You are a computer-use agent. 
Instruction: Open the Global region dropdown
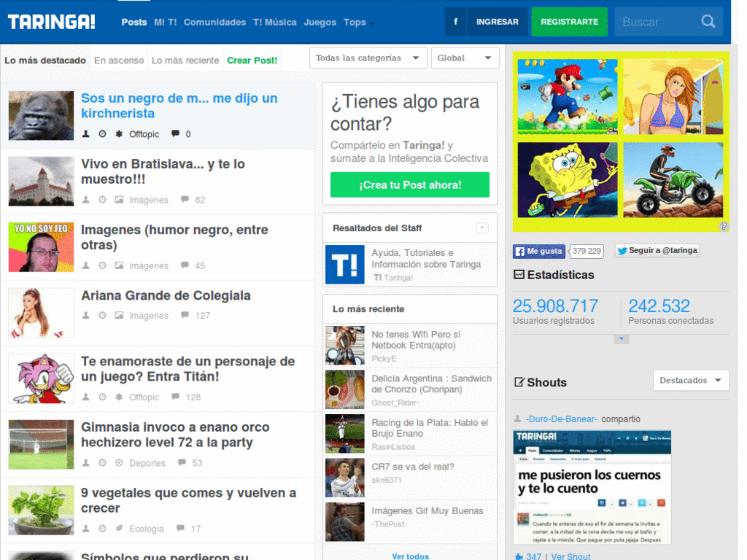point(465,58)
